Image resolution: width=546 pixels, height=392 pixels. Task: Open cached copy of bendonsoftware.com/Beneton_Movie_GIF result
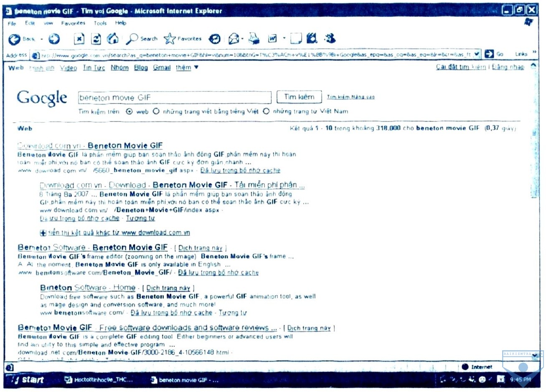[218, 273]
